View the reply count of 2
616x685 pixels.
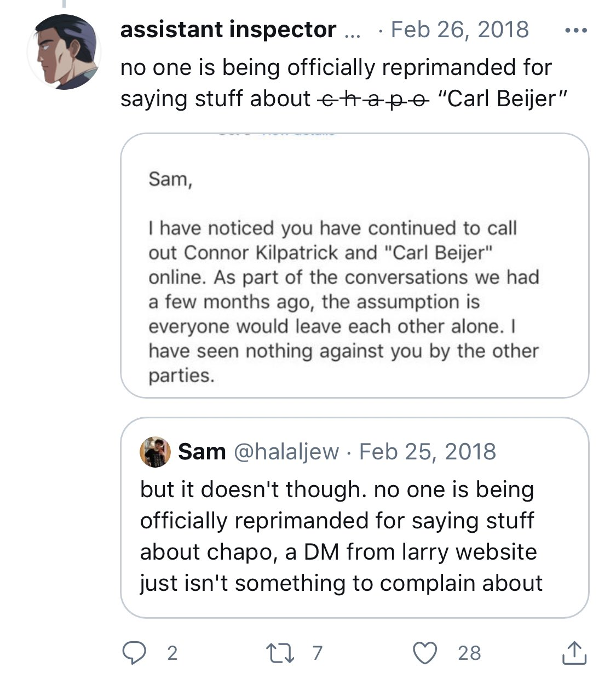172,653
